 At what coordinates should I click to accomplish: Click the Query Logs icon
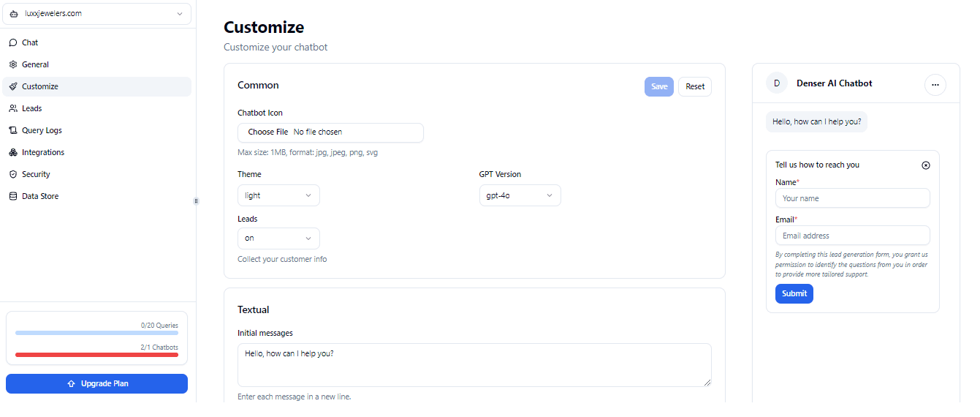13,130
